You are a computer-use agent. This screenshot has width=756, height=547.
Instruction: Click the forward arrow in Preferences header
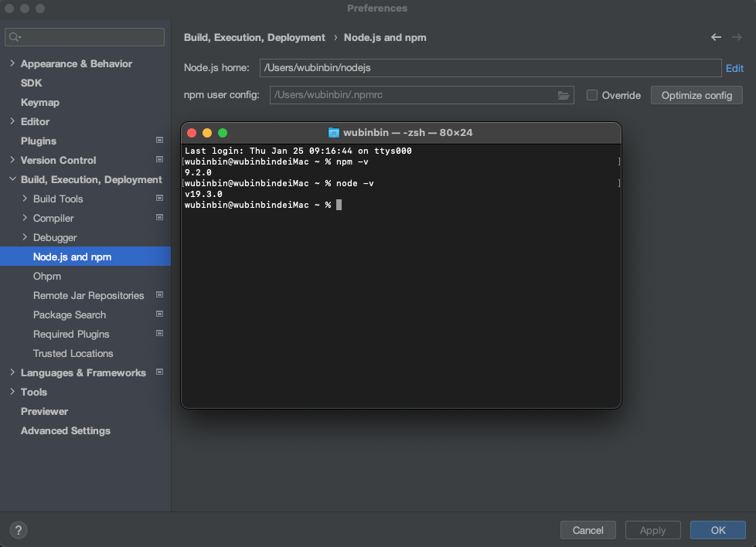pos(737,37)
